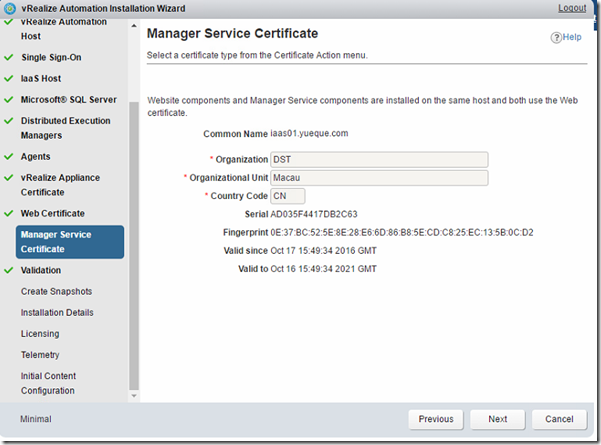Image resolution: width=601 pixels, height=445 pixels.
Task: Open the Help question mark icon
Action: [x=556, y=38]
